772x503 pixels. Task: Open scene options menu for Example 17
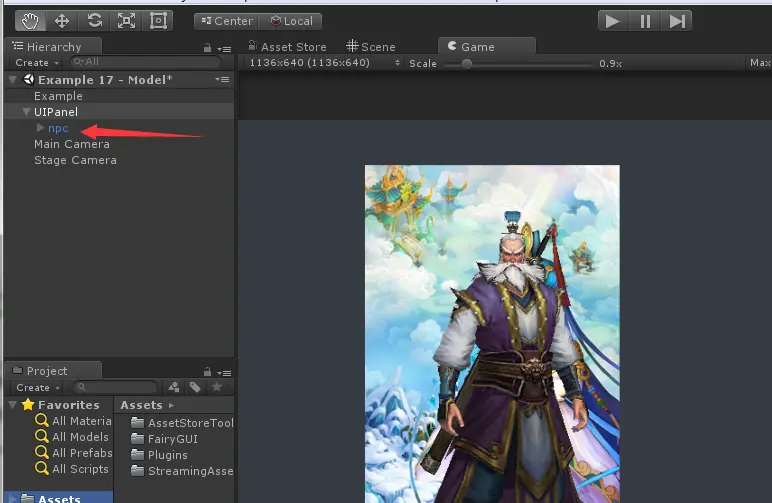(x=223, y=79)
